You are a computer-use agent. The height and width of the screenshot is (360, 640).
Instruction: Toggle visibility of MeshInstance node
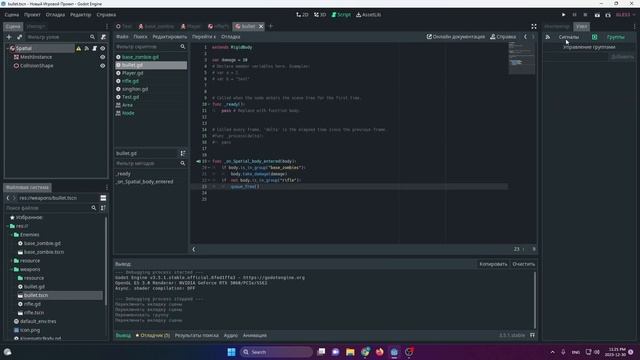(102, 57)
